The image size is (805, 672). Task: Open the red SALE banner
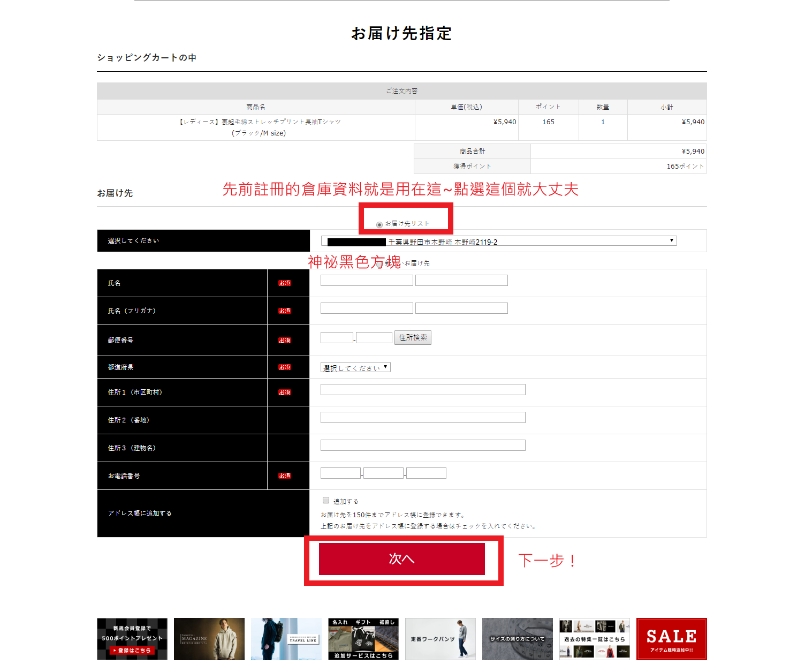671,639
